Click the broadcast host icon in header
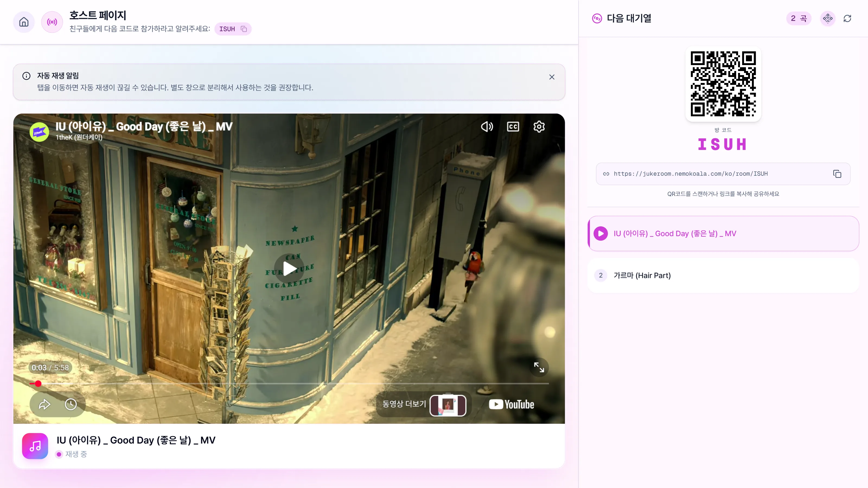The width and height of the screenshot is (868, 488). pyautogui.click(x=52, y=22)
